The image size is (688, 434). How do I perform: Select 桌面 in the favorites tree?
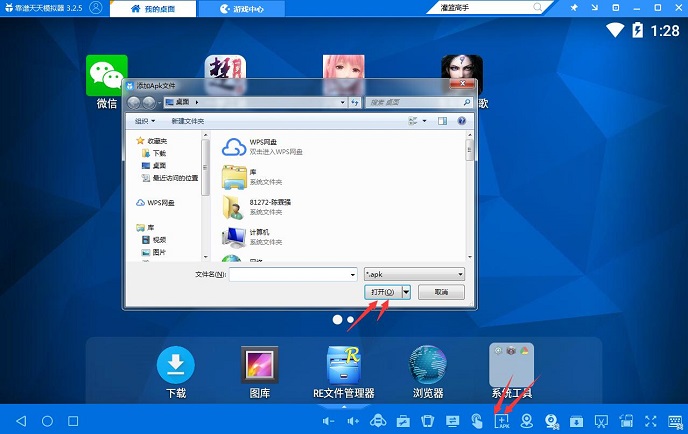158,165
